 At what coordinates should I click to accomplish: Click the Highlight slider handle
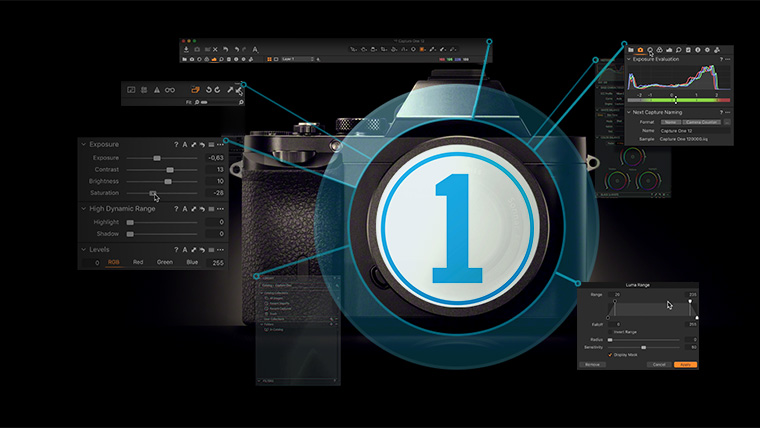pos(130,222)
